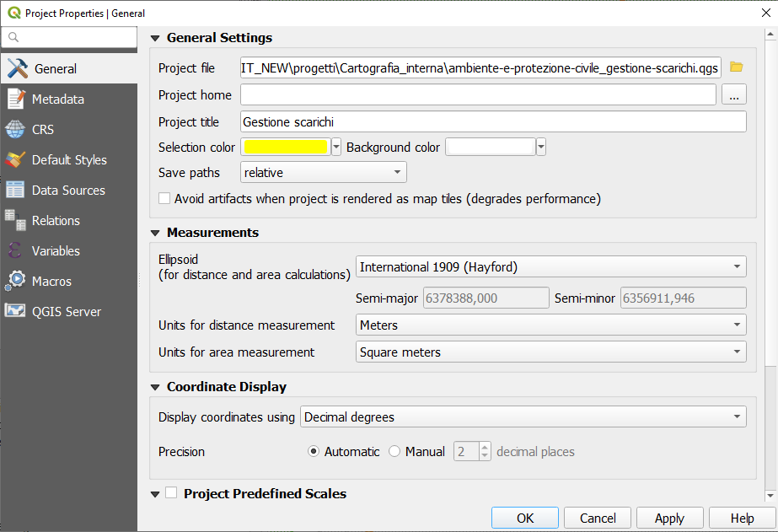The image size is (778, 532).
Task: Click the sidebar search box
Action: click(69, 37)
